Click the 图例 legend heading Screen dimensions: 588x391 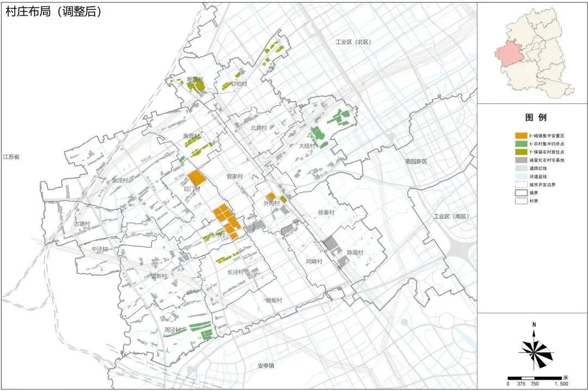pos(536,118)
